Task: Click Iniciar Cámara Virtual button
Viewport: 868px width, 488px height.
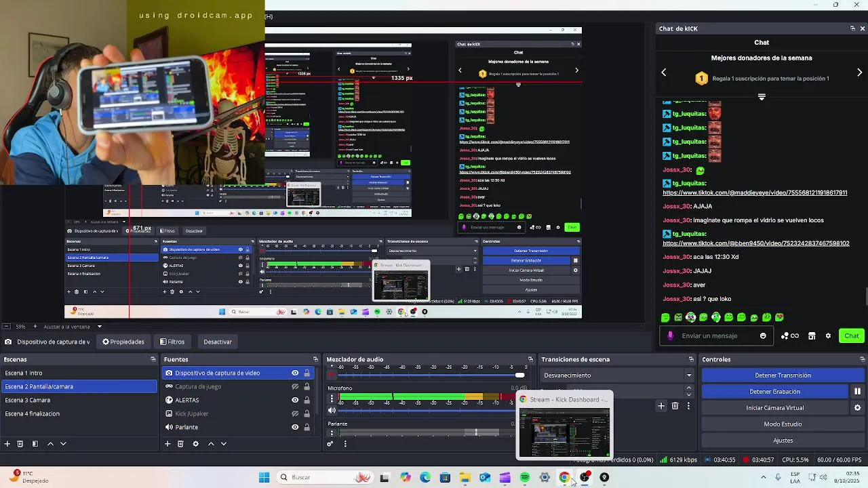Action: pyautogui.click(x=774, y=408)
